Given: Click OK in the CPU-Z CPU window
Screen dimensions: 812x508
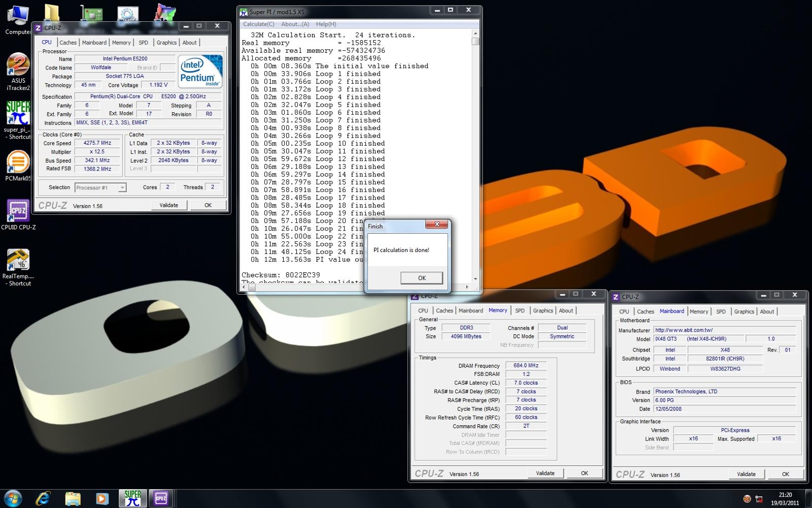Looking at the screenshot, I should pos(208,205).
